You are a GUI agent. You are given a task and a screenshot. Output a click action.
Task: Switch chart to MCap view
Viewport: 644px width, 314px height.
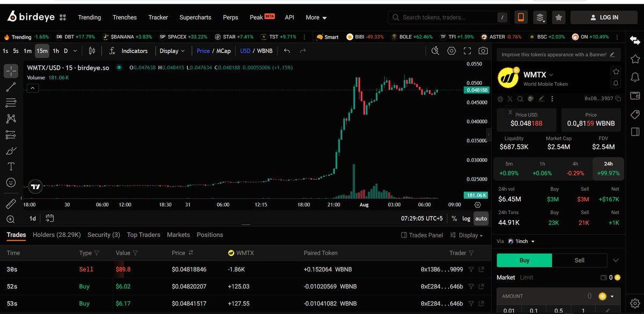point(223,51)
